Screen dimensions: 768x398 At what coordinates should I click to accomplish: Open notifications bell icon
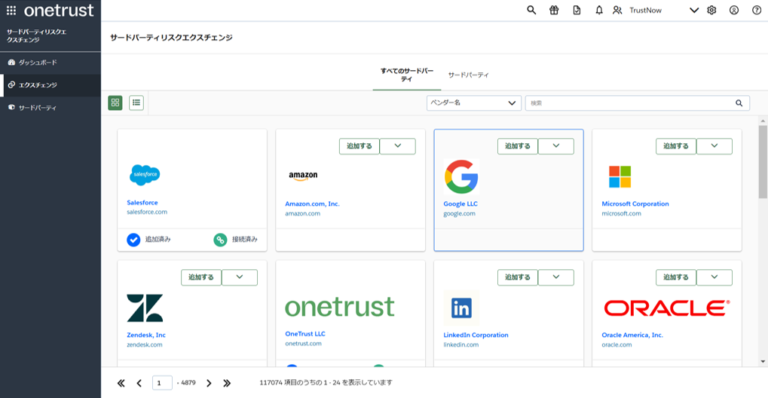click(x=599, y=10)
